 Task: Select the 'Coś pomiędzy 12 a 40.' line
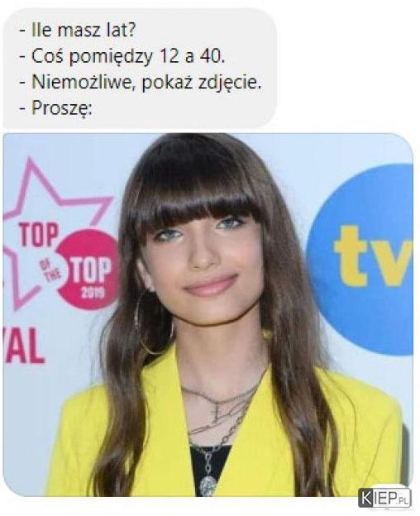point(122,56)
